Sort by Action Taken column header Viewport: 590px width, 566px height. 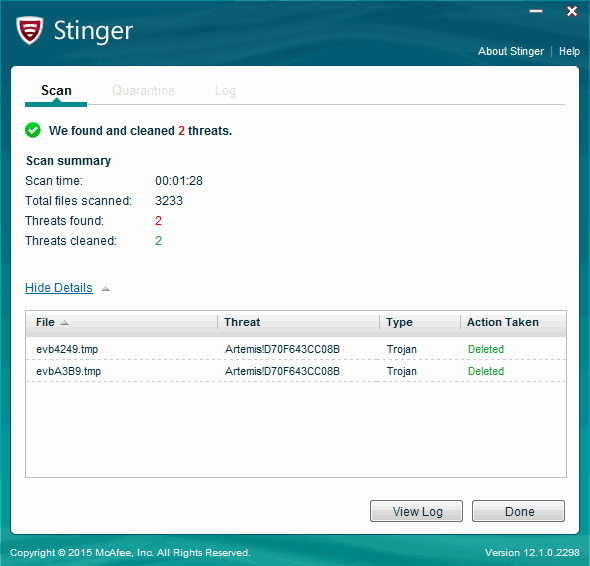pos(513,323)
